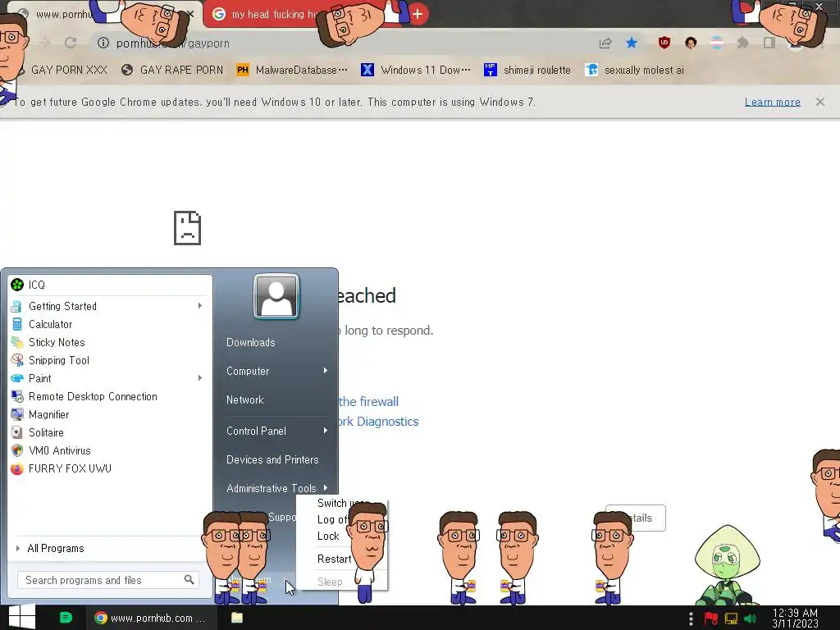
Task: Open the uBlock Origin shield extension
Action: click(x=664, y=43)
